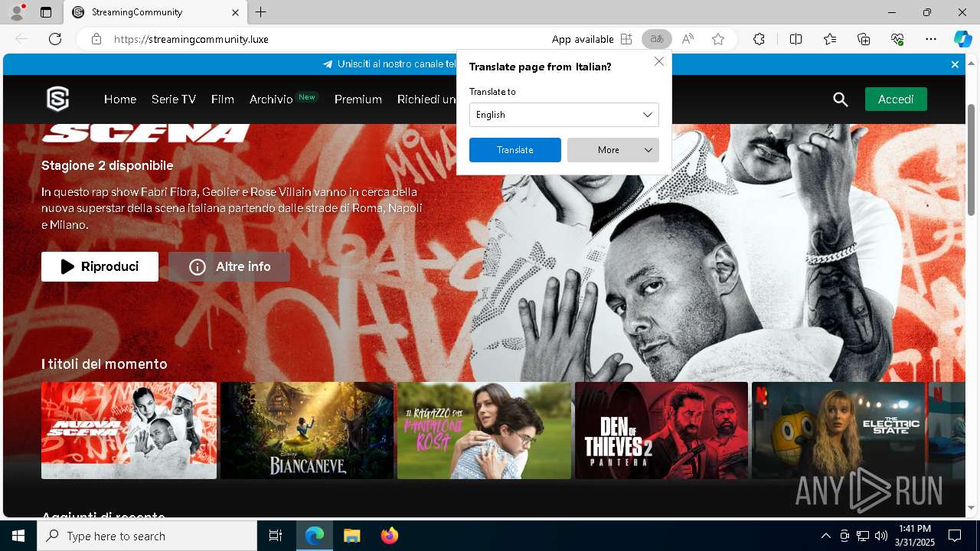
Task: Click the Altre info button
Action: tap(229, 266)
